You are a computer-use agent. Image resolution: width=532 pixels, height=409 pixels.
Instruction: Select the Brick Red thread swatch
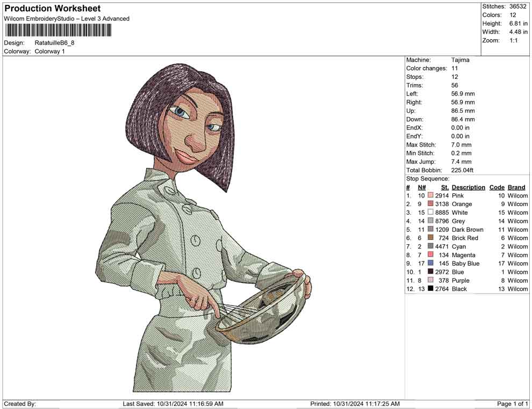[430, 238]
